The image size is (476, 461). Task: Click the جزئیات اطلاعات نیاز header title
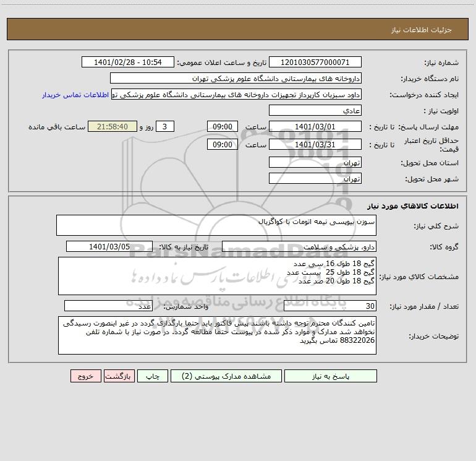422,30
